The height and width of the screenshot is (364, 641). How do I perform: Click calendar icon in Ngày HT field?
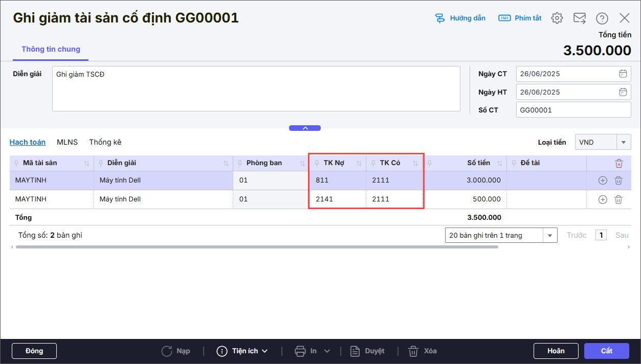click(x=623, y=92)
